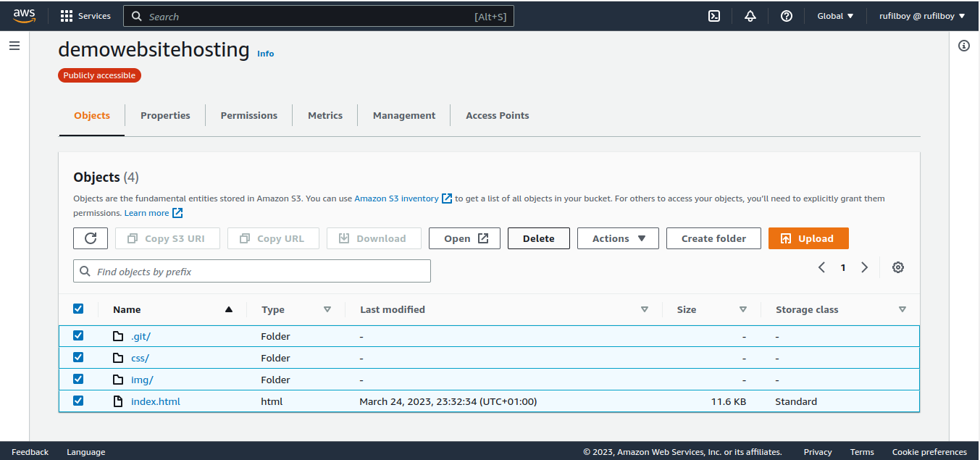980x460 pixels.
Task: Click the Publicly accessible badge
Action: tap(99, 75)
